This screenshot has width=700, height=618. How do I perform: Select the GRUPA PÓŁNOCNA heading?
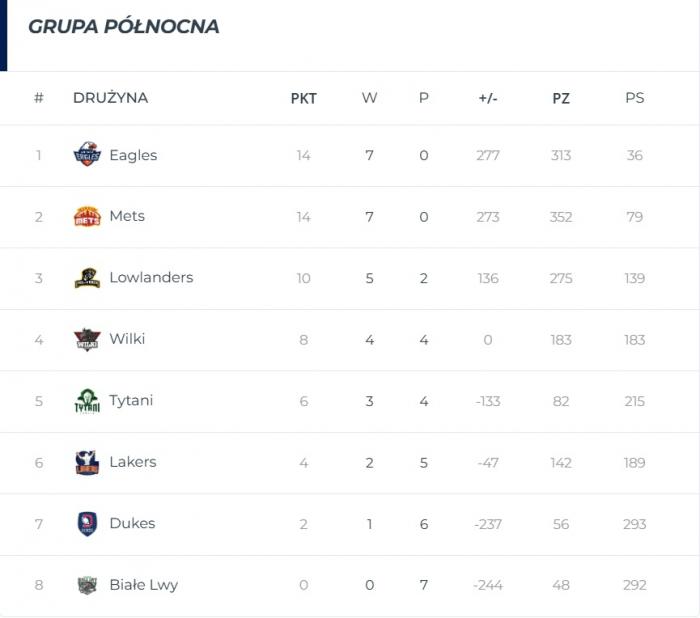(x=124, y=26)
